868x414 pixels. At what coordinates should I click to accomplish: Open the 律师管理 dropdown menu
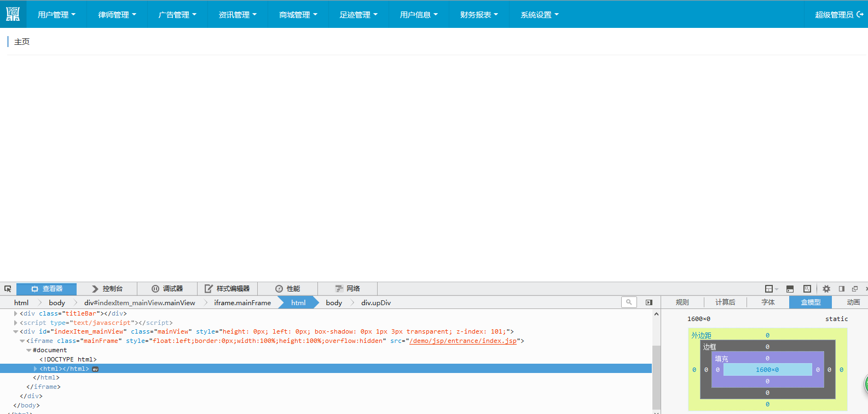coord(117,15)
